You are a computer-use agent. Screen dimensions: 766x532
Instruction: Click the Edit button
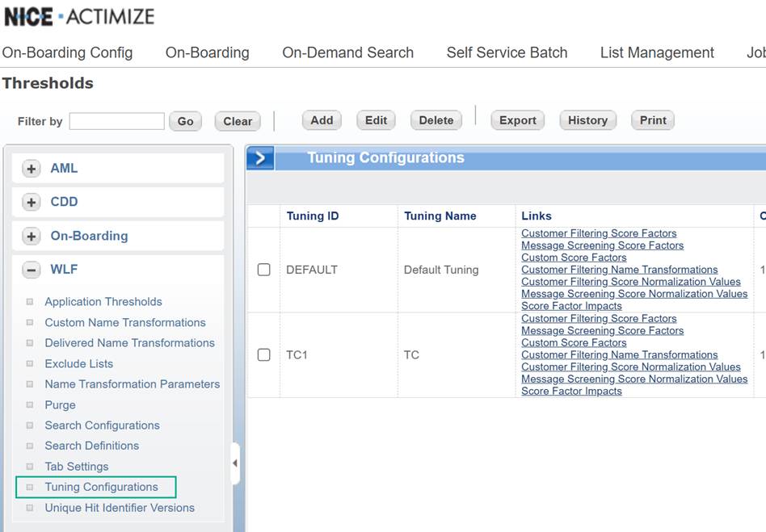(x=377, y=120)
